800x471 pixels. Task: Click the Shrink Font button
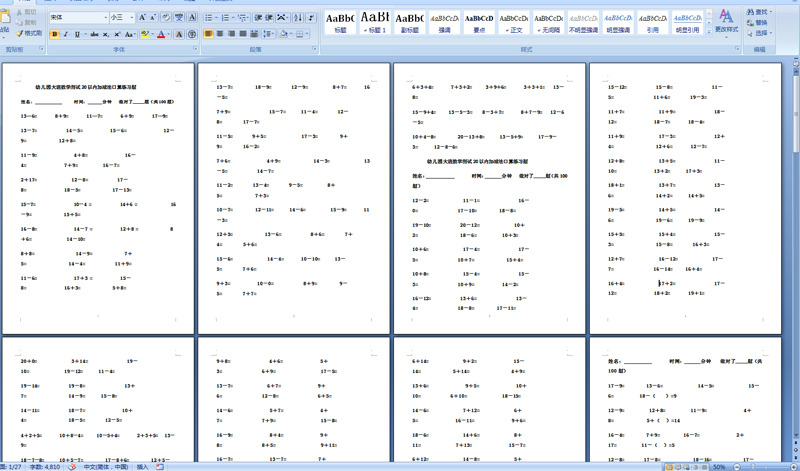tap(154, 18)
